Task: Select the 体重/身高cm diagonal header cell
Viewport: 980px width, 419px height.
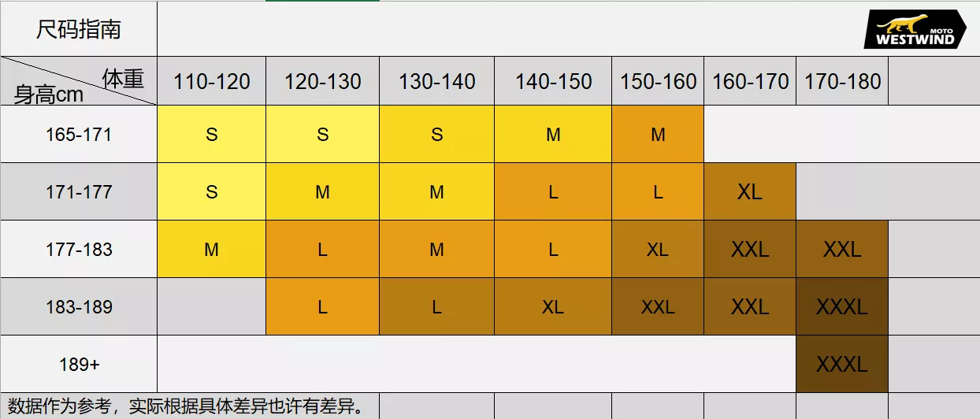Action: point(79,81)
